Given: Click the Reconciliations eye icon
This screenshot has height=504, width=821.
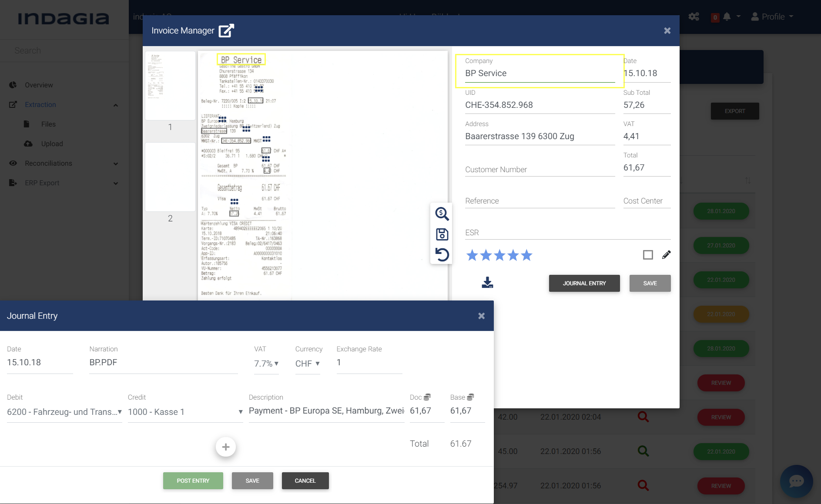Looking at the screenshot, I should tap(13, 163).
